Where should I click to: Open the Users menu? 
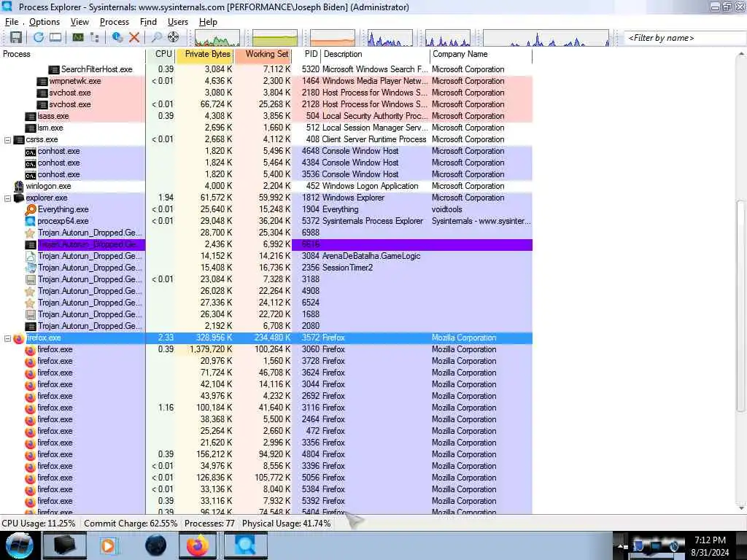coord(178,22)
